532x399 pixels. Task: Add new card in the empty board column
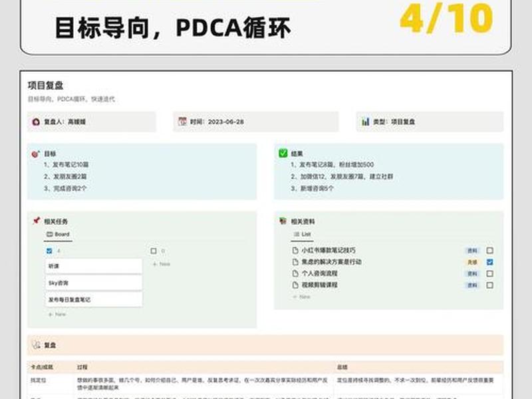click(x=162, y=264)
